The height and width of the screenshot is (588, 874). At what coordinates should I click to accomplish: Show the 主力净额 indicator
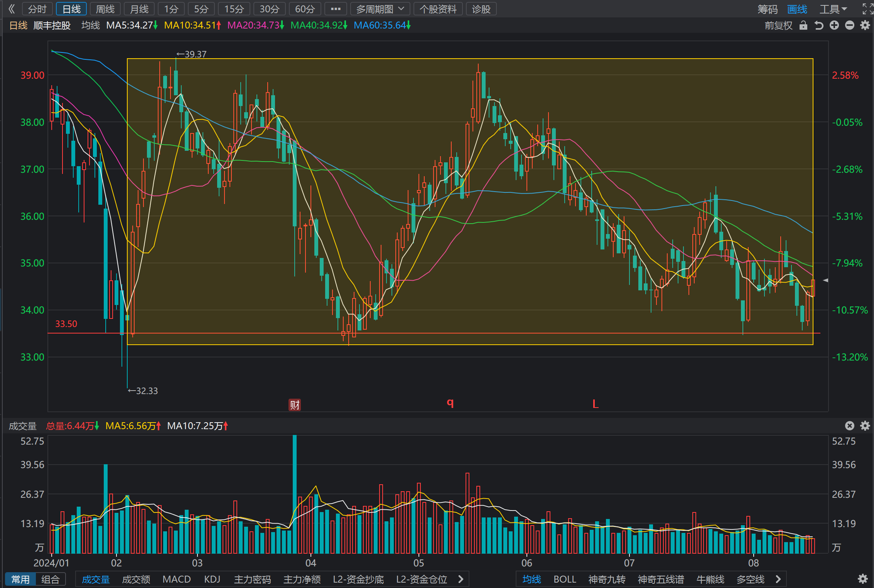coord(302,579)
